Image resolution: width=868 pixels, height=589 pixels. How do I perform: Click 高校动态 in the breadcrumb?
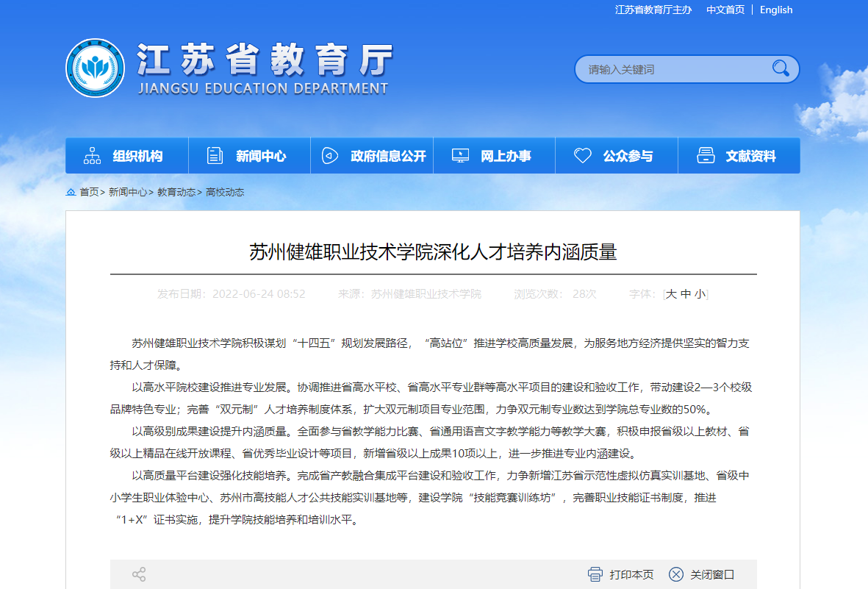tap(225, 192)
